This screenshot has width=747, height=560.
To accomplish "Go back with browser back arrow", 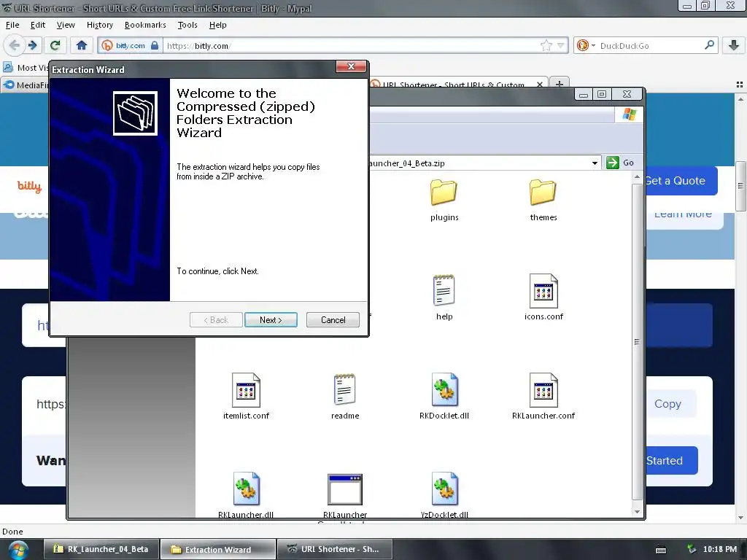I will 15,45.
